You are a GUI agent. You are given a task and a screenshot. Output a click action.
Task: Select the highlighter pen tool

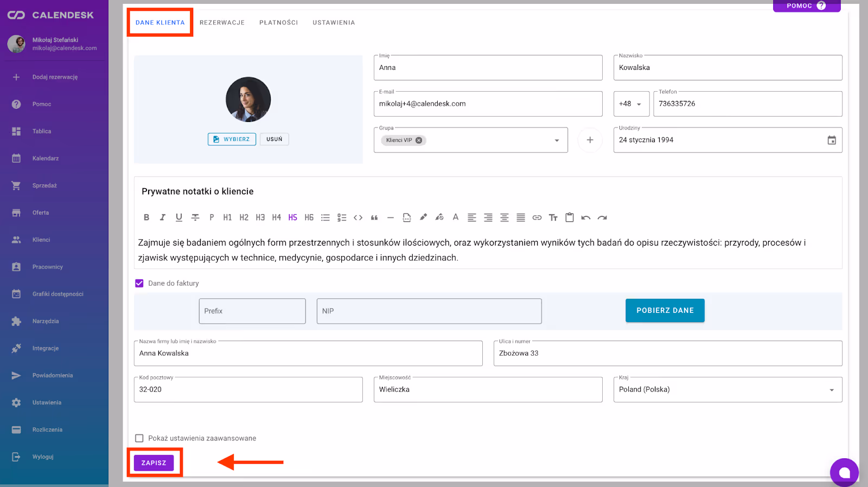423,217
